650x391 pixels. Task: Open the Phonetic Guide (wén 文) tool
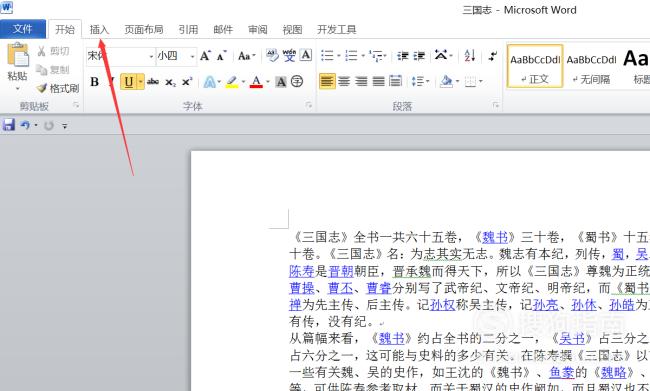pyautogui.click(x=289, y=56)
